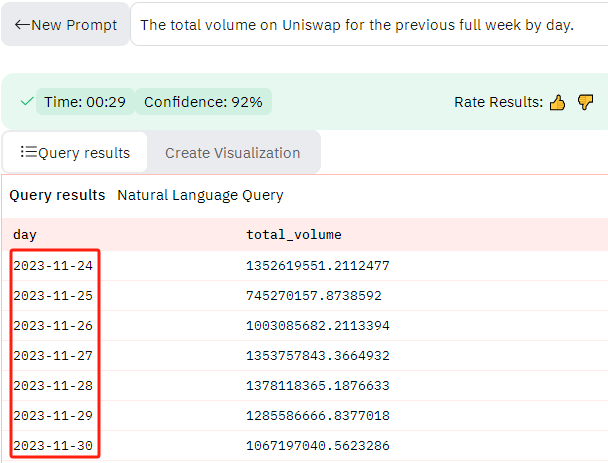Screen dimensions: 608x463
Task: Click volume value 1352619551.2112477
Action: [x=318, y=266]
